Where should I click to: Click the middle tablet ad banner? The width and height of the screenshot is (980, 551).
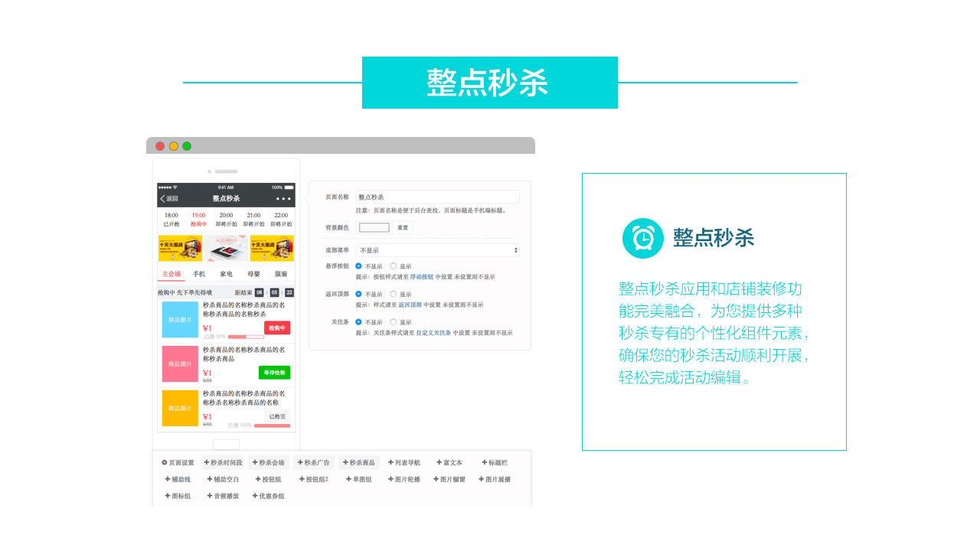tap(226, 249)
